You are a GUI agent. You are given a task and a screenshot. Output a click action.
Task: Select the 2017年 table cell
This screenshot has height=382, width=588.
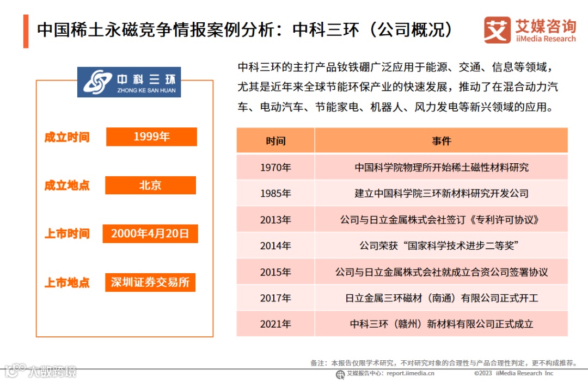(x=275, y=298)
